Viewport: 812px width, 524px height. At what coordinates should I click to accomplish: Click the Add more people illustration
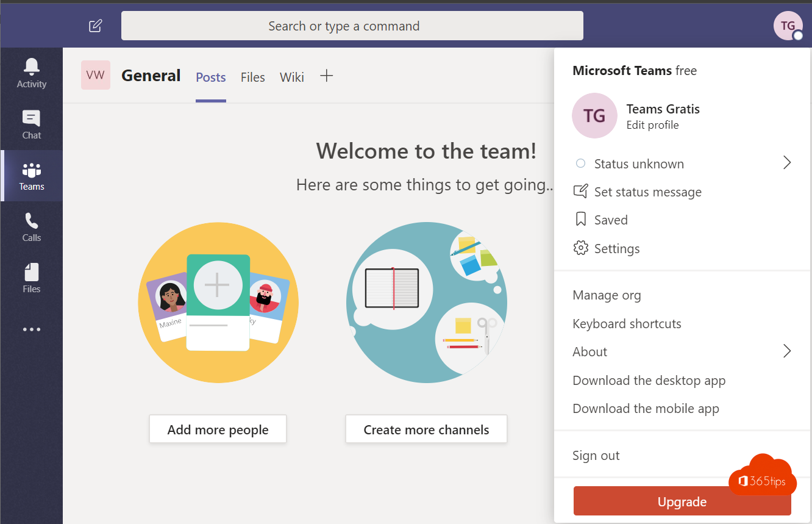point(218,303)
